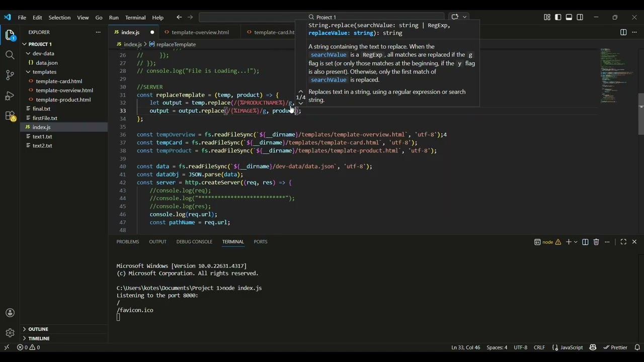Open the launch profile dropdown next to plus
Screen dimensions: 644x362
click(x=576, y=242)
